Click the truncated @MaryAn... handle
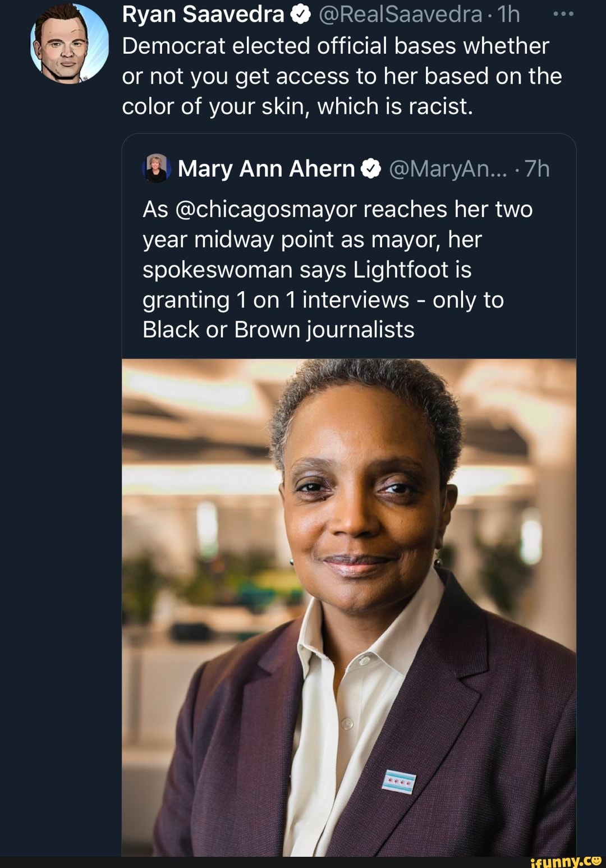This screenshot has height=868, width=606. (447, 169)
